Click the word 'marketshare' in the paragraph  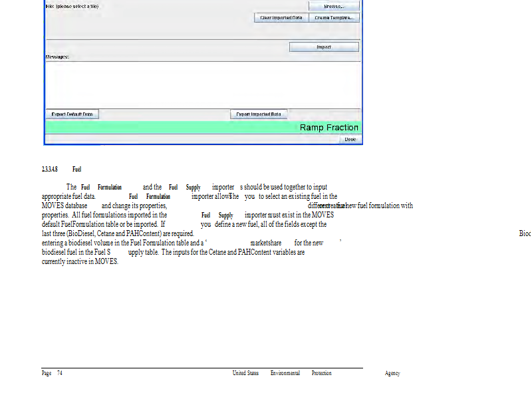266,243
